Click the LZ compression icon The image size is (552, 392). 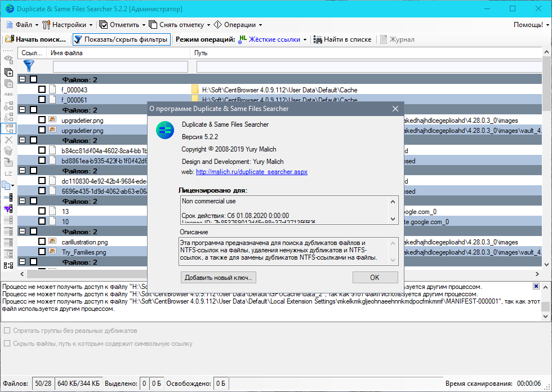pos(8,173)
